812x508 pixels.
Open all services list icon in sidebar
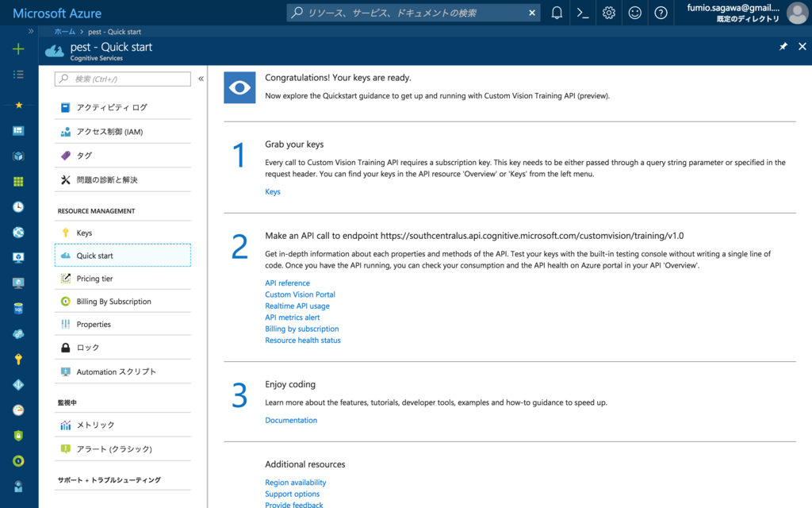pyautogui.click(x=19, y=75)
